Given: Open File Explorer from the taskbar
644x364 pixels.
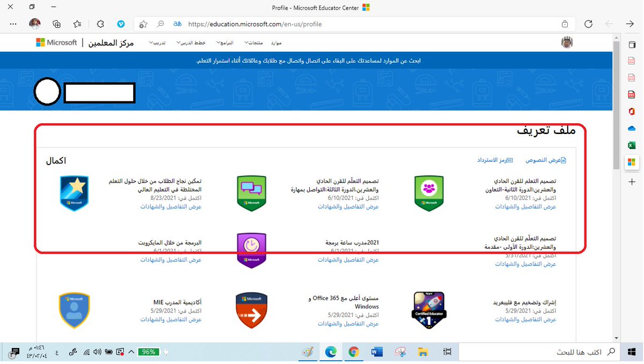Looking at the screenshot, I should (423, 352).
